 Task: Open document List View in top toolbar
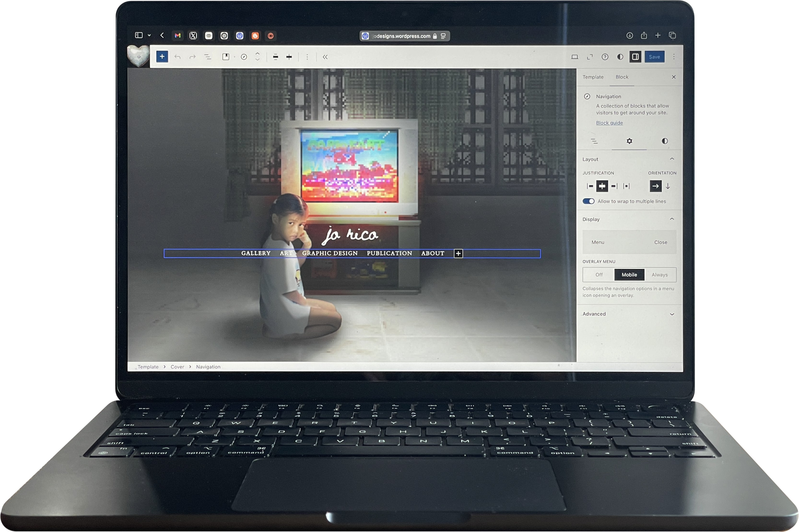[208, 57]
